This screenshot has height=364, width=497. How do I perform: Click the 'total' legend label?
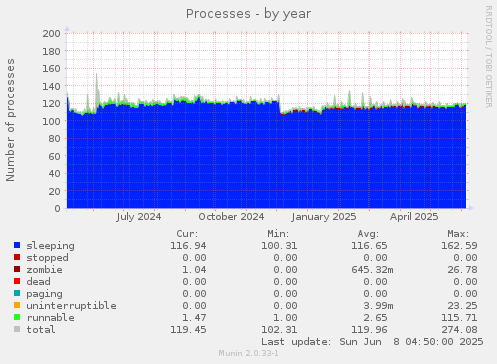pyautogui.click(x=41, y=330)
